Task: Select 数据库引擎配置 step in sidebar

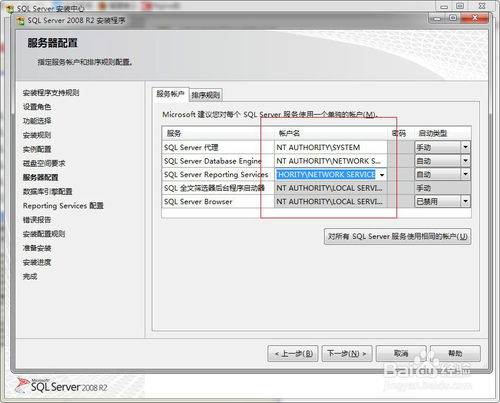Action: tap(47, 192)
